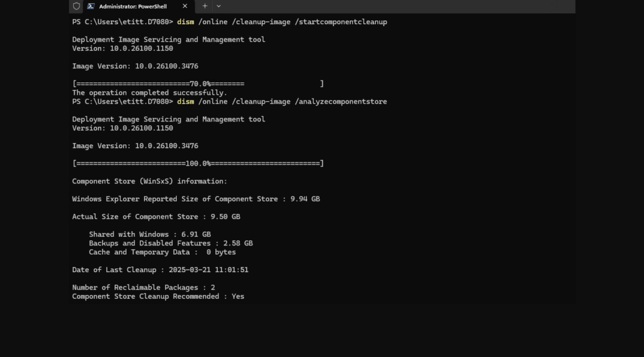Click 'Number of Reclaimable Packages : 2'
The image size is (644, 357).
point(144,288)
